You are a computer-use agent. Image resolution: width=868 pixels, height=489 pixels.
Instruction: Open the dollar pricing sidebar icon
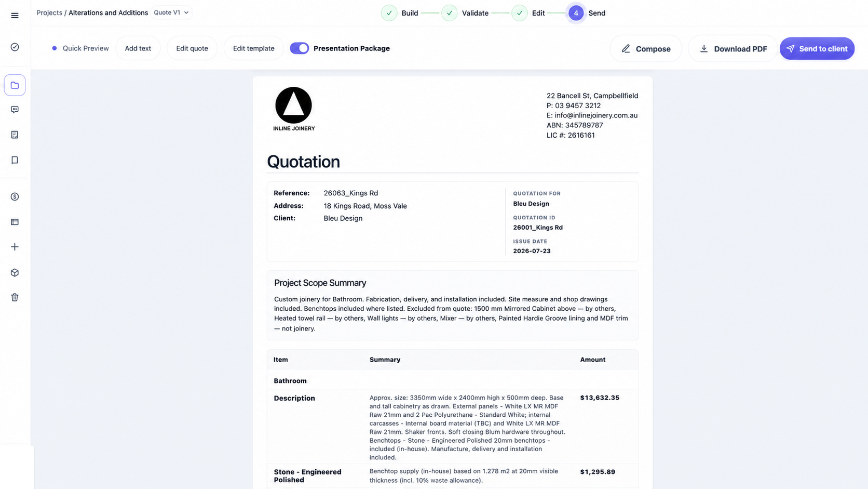tap(15, 196)
